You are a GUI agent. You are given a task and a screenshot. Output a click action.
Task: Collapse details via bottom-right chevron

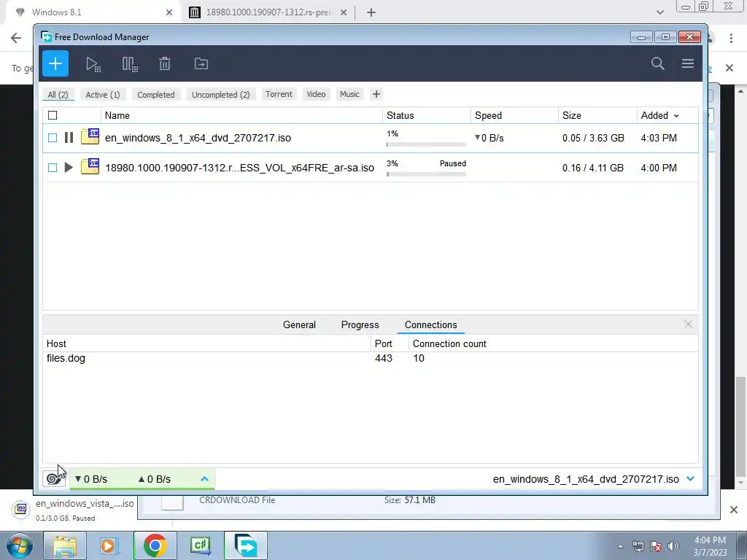pyautogui.click(x=690, y=478)
